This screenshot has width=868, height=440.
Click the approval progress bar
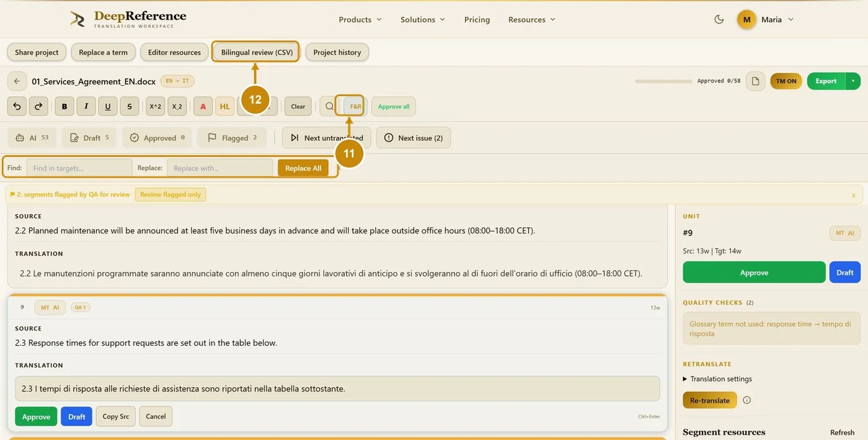663,81
